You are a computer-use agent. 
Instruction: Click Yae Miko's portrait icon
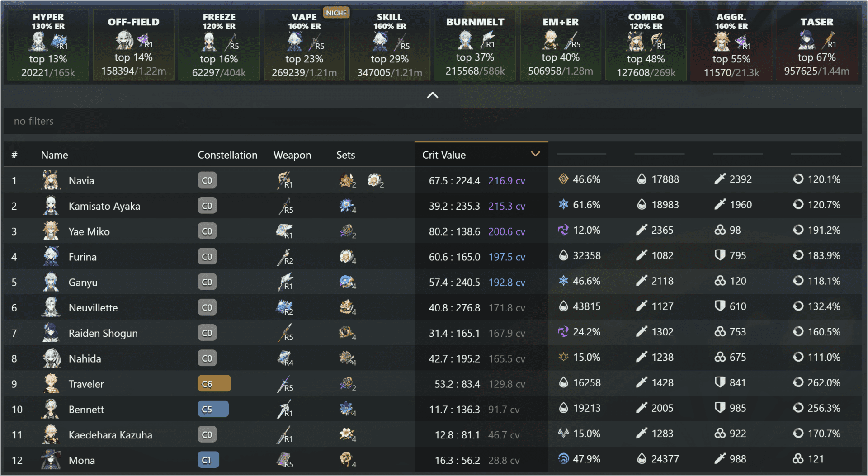point(51,231)
